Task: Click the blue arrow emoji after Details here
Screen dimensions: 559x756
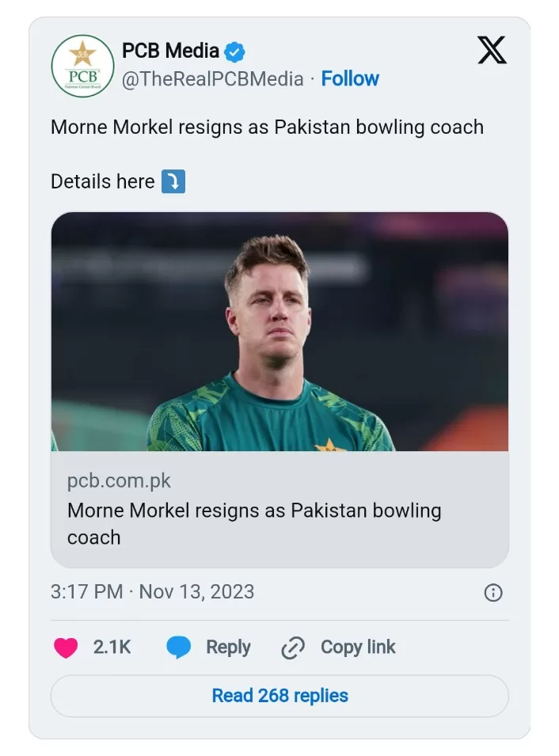Action: pyautogui.click(x=173, y=182)
